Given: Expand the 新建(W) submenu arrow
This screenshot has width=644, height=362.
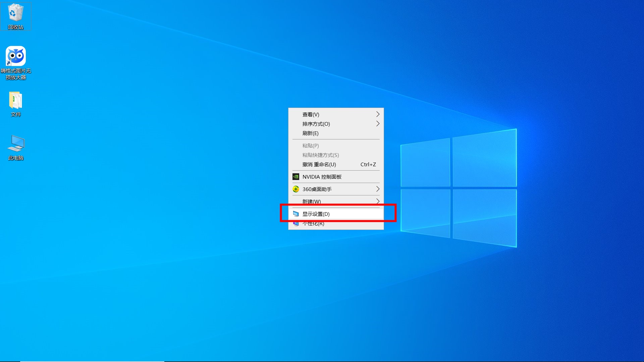Looking at the screenshot, I should coord(378,201).
